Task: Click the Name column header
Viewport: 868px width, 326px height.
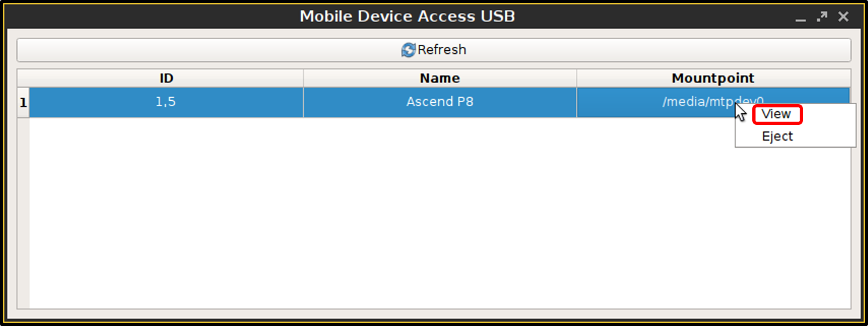Action: (x=440, y=78)
